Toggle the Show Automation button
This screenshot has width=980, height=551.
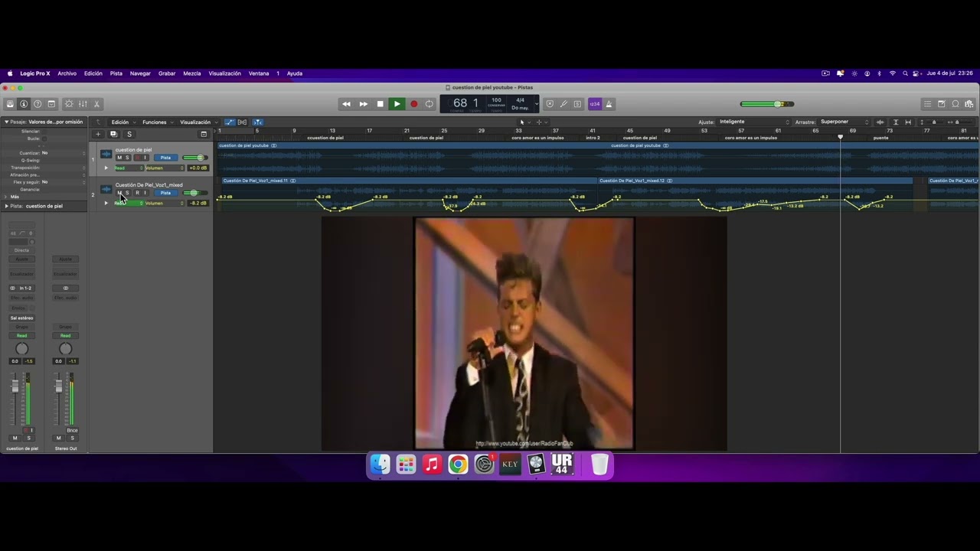[230, 122]
